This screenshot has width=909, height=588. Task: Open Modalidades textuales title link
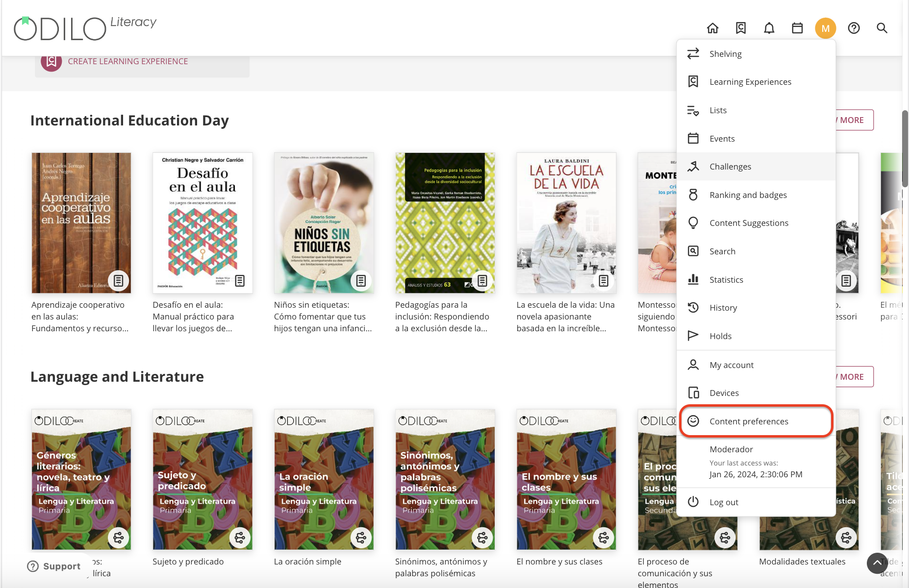(802, 562)
